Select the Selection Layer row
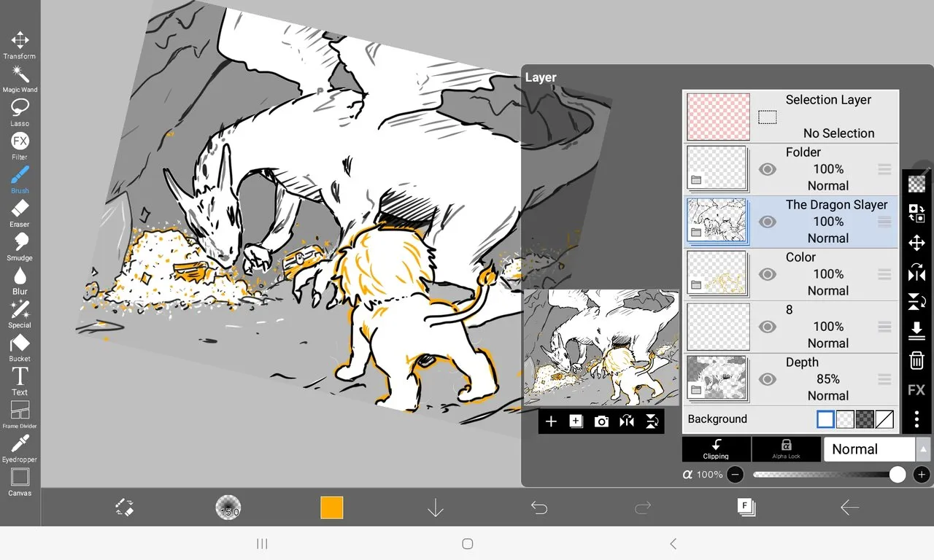Screen dimensions: 934x560 (x=790, y=117)
